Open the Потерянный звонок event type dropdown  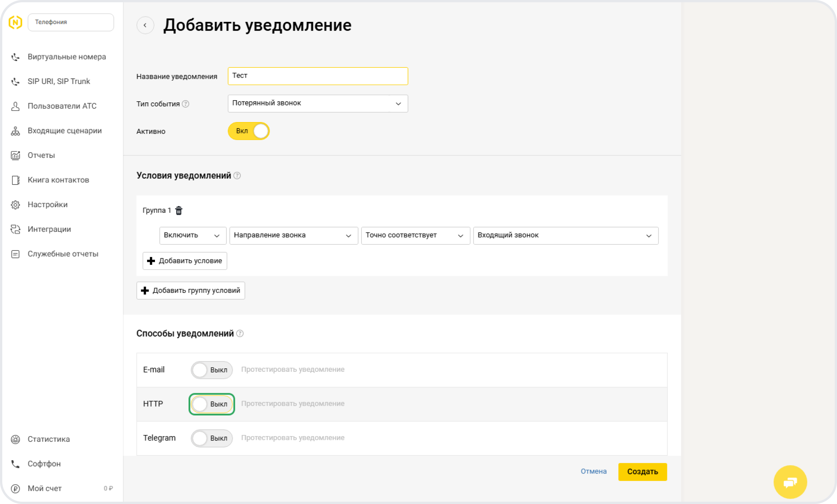pyautogui.click(x=317, y=104)
